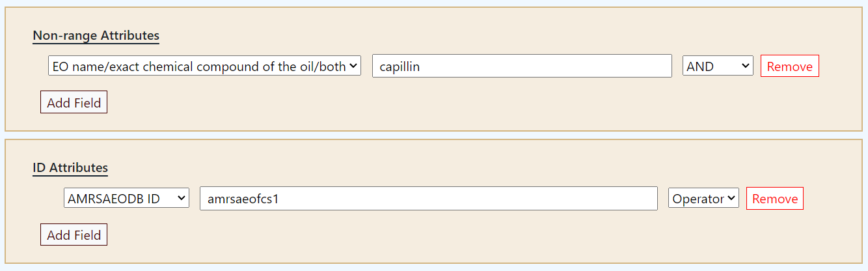Click the chevron arrow beside AND

tap(744, 66)
